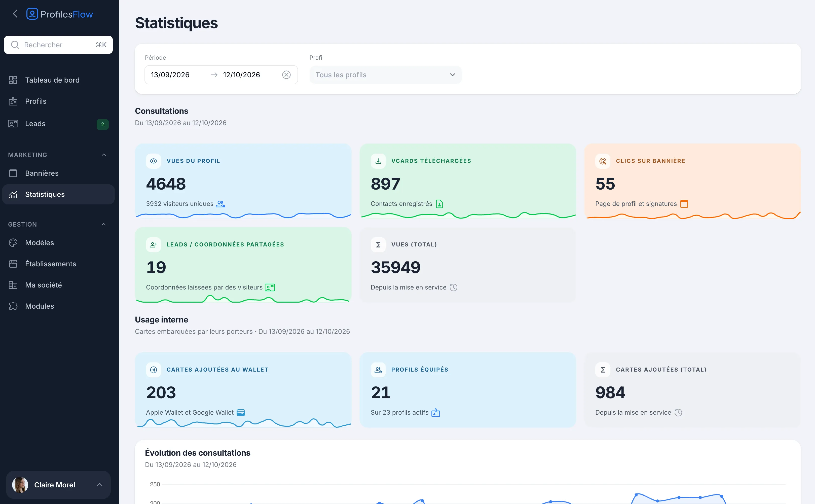
Task: Click the banner icon after signatures
Action: pos(684,204)
